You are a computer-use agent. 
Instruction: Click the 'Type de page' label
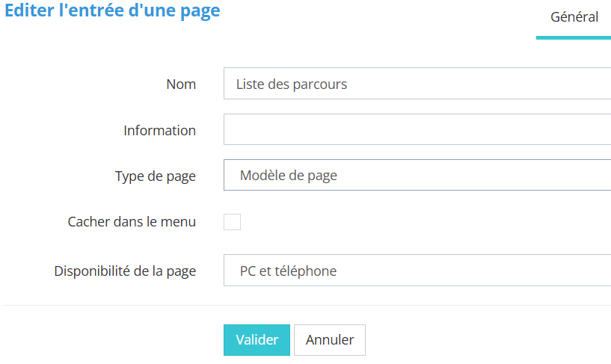155,176
